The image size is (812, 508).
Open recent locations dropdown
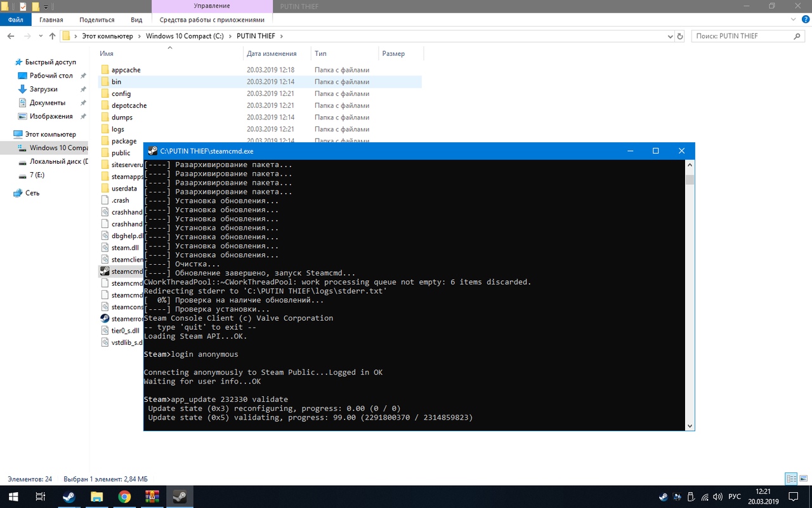[x=41, y=36]
